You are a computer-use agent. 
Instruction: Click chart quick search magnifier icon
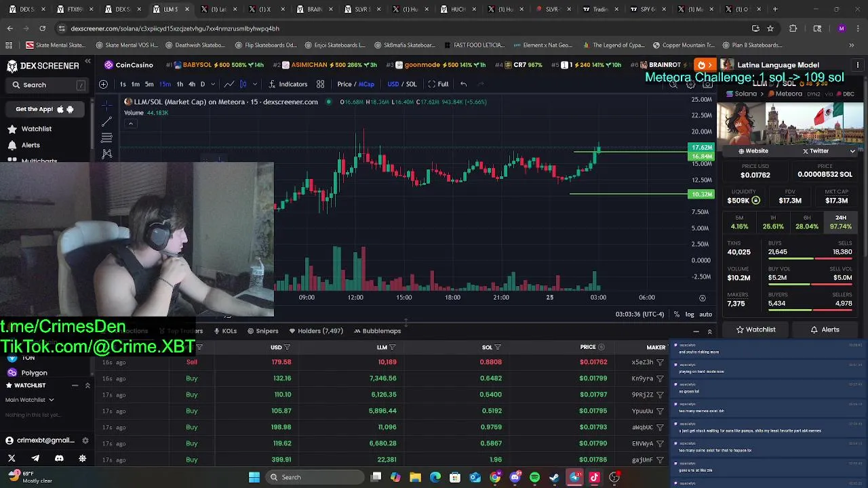coord(673,85)
